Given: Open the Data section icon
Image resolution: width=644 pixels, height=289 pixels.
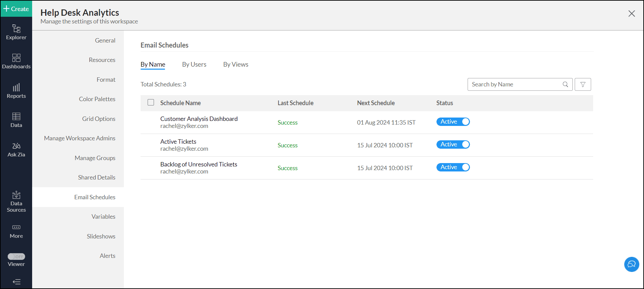Looking at the screenshot, I should coord(16,120).
